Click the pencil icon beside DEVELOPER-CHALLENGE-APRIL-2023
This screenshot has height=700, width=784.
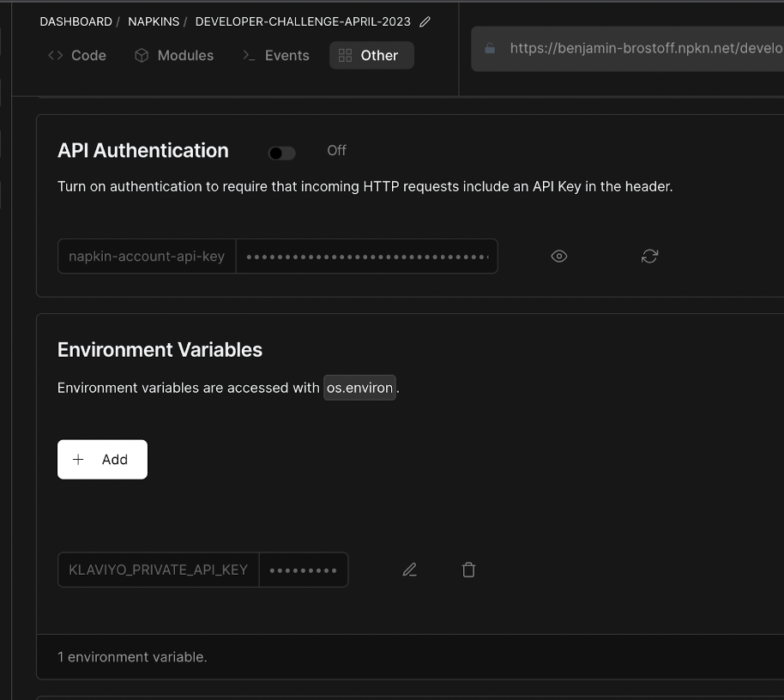[425, 22]
